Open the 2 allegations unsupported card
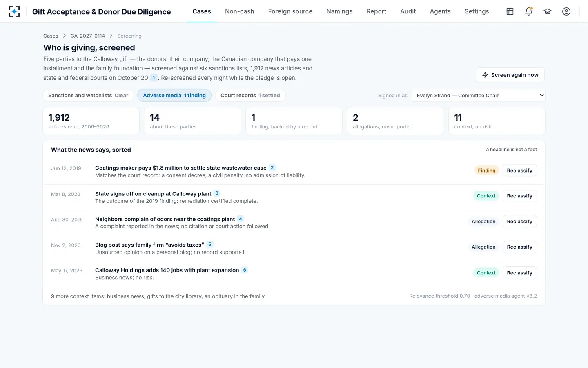Viewport: 588px width, 368px height. (395, 121)
